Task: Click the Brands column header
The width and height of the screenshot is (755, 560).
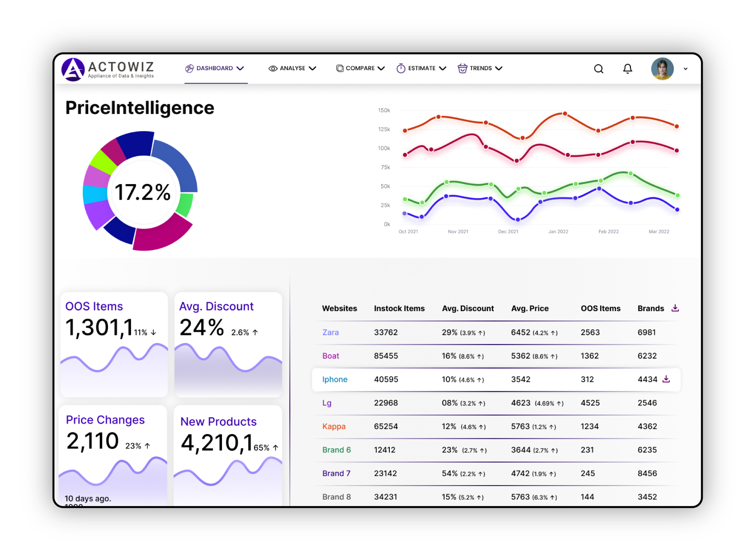Action: (651, 308)
